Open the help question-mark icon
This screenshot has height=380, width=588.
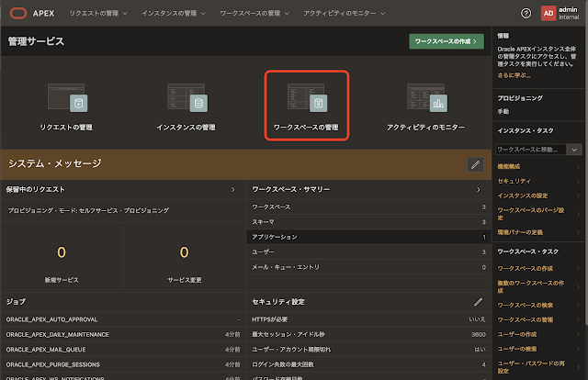click(x=526, y=14)
